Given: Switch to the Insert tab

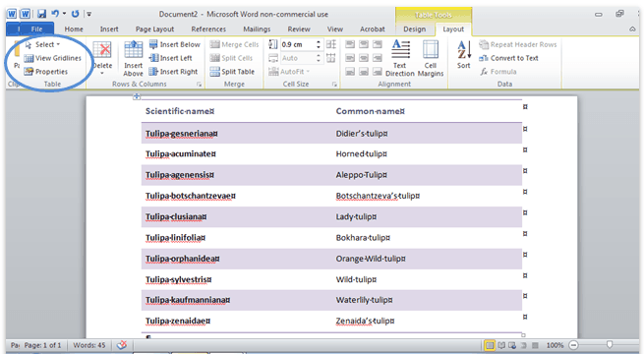Looking at the screenshot, I should click(x=109, y=29).
